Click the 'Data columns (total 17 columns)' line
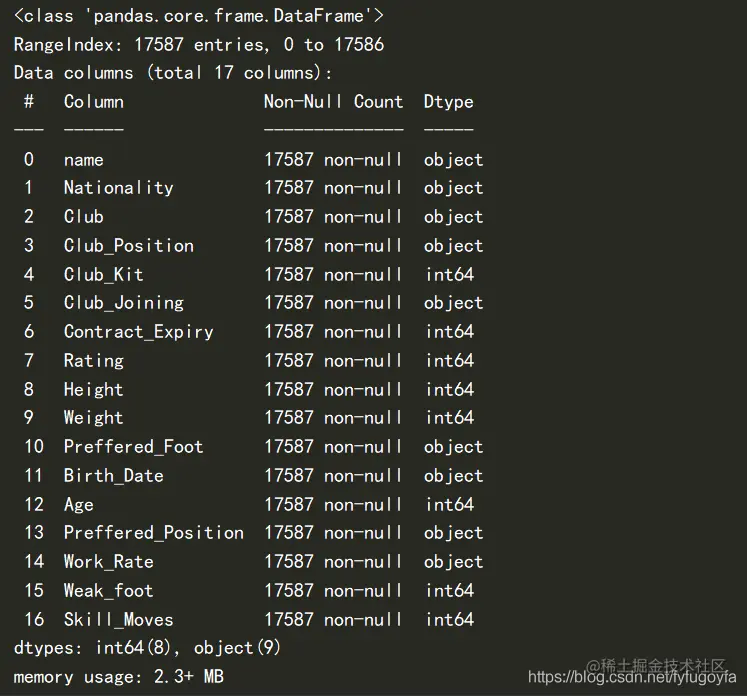The image size is (747, 696). [x=173, y=73]
